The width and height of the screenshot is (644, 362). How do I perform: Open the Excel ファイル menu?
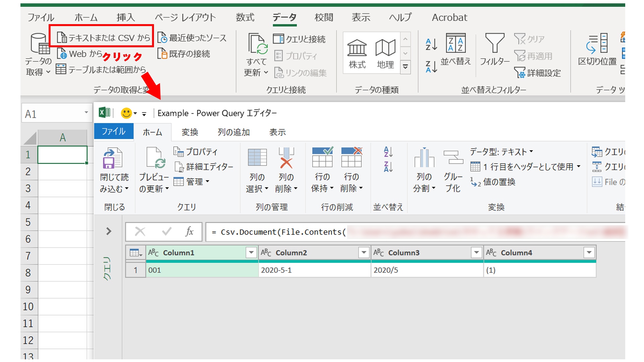(41, 17)
